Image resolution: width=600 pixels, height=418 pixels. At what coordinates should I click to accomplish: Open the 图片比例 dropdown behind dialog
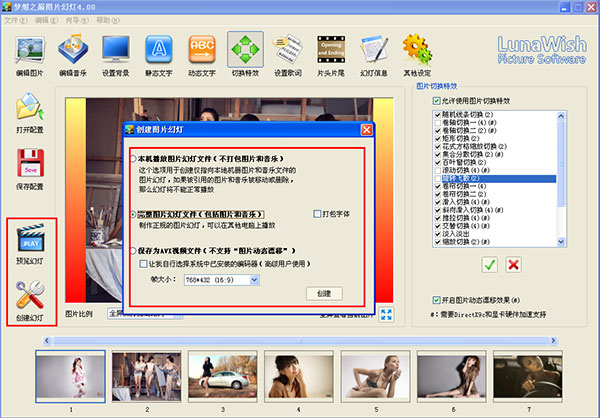pyautogui.click(x=145, y=314)
